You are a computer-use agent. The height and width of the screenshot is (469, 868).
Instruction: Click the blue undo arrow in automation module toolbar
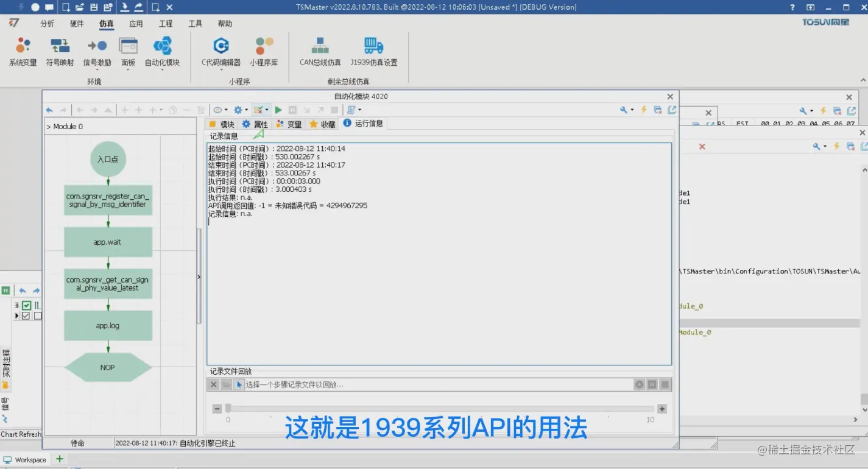[x=49, y=110]
